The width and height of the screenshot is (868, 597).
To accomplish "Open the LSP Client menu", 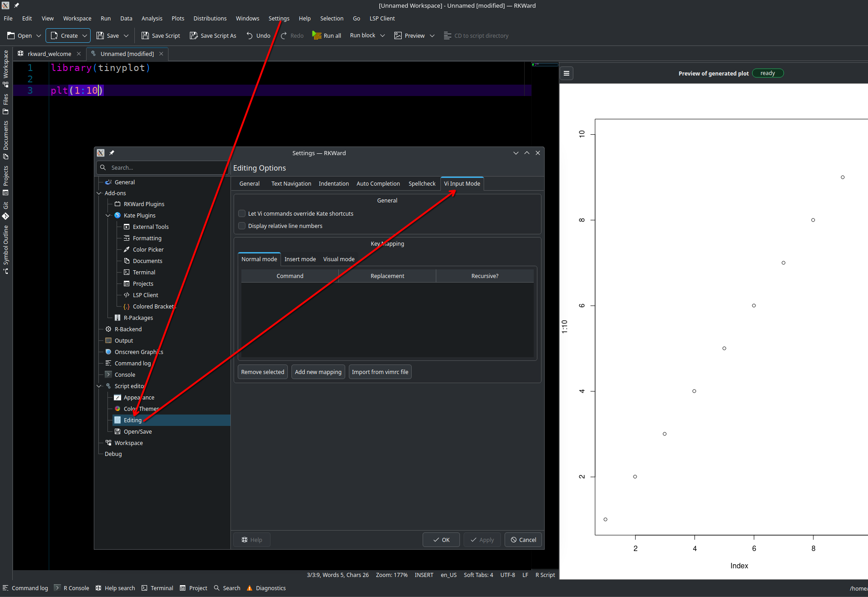I will click(382, 18).
